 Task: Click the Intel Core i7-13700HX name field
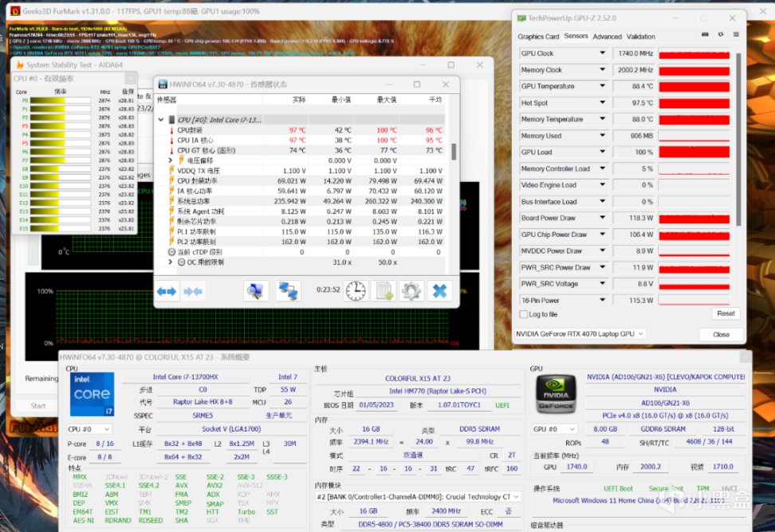click(x=185, y=376)
